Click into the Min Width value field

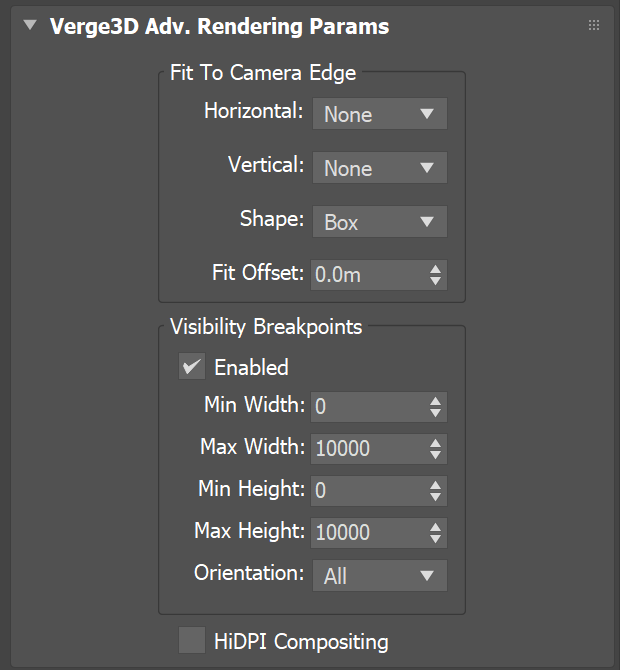(369, 407)
